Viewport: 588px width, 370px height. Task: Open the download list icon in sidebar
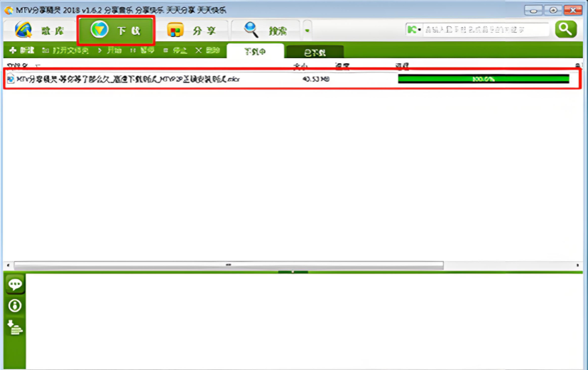tap(15, 327)
